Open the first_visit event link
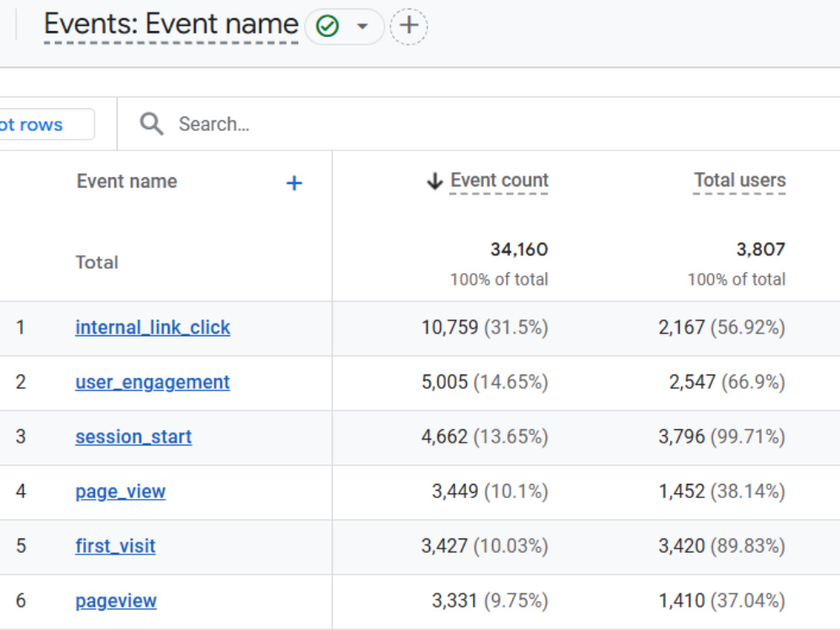The height and width of the screenshot is (630, 840). [x=116, y=546]
